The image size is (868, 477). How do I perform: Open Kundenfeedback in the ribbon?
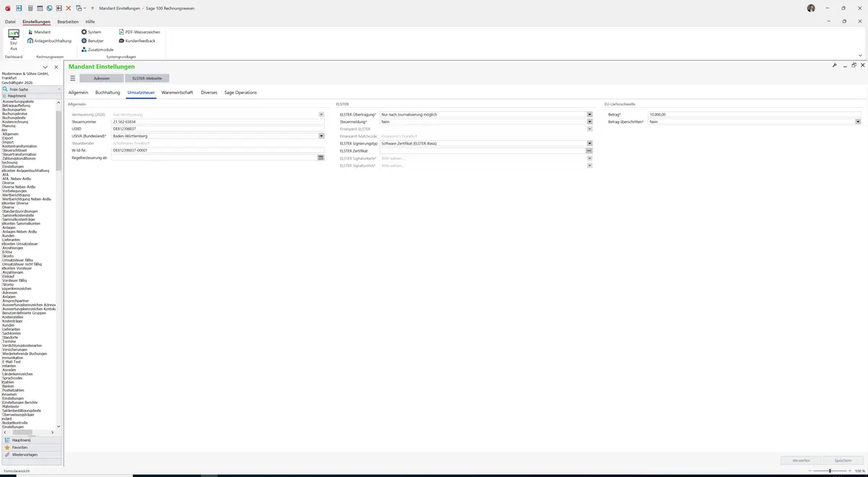137,40
